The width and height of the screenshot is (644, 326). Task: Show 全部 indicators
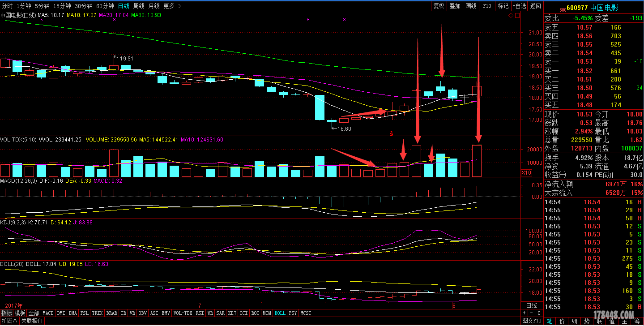coord(34,313)
